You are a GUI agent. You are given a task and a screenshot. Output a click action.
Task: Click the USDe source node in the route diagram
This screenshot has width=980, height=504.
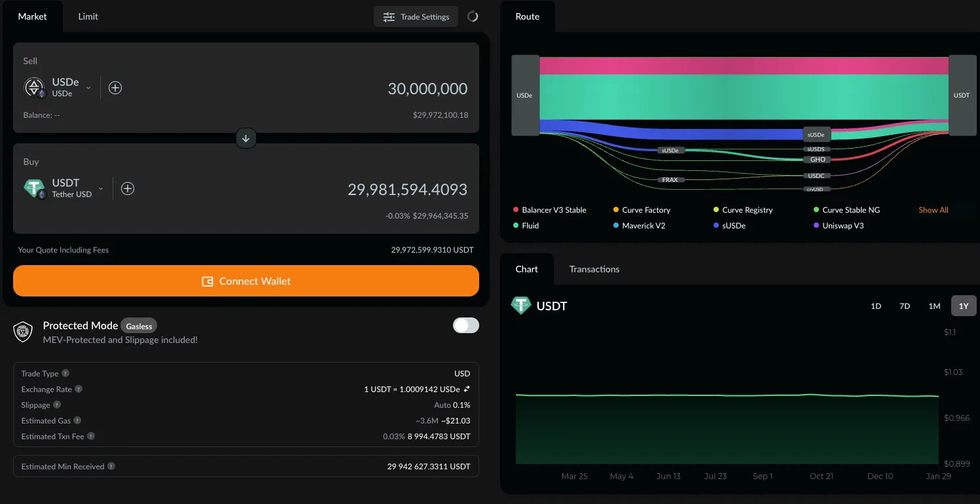tap(525, 96)
